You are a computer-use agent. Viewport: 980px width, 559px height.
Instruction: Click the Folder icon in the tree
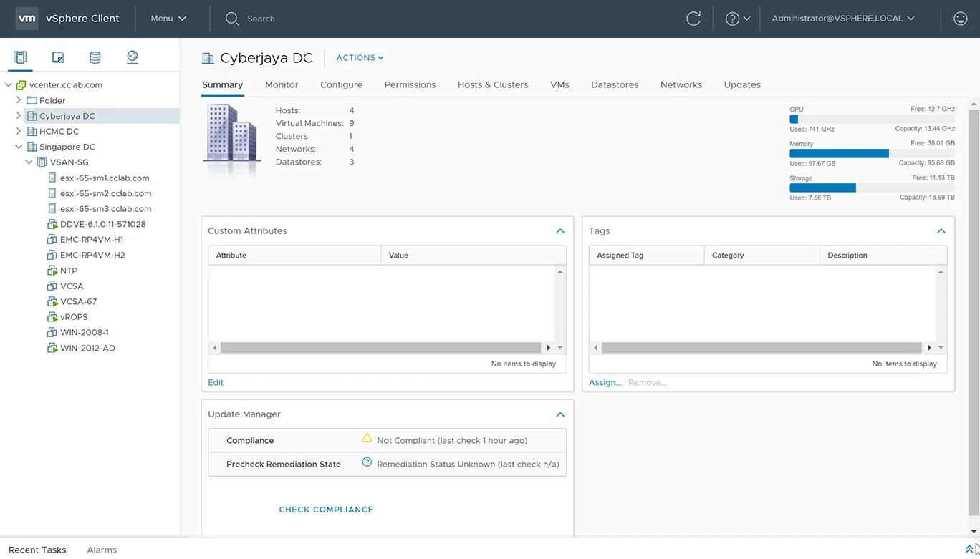point(32,100)
